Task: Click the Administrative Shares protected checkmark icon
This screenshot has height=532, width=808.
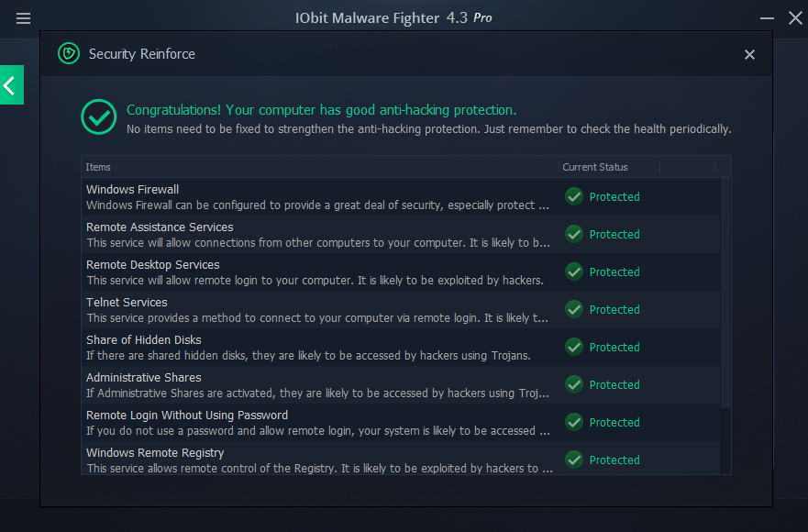Action: (x=574, y=384)
